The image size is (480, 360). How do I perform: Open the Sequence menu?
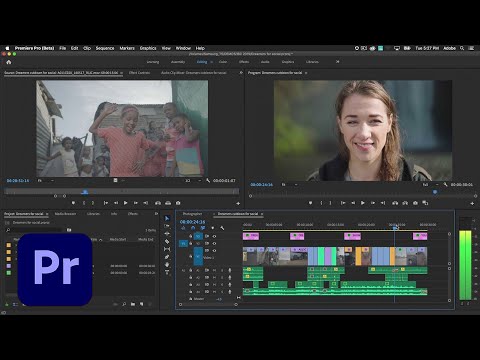(105, 48)
